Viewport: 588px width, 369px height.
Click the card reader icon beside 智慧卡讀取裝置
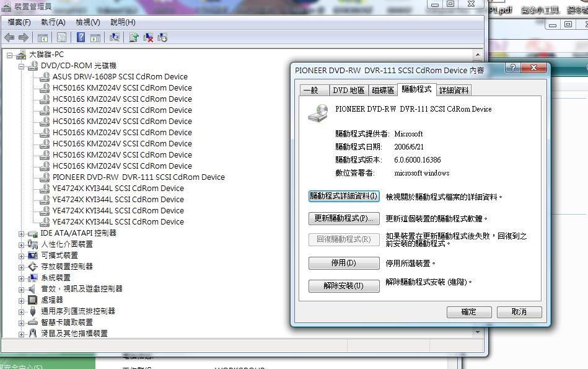[33, 322]
